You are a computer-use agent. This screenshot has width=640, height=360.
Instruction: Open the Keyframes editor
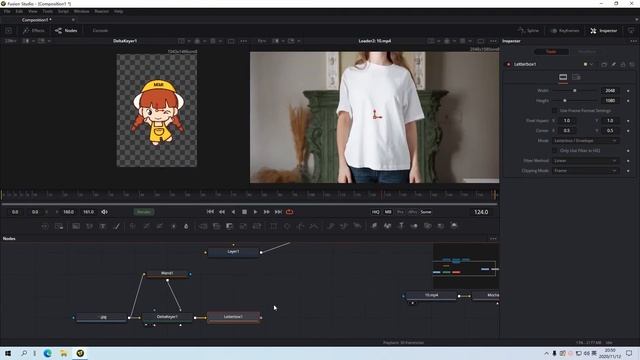565,31
